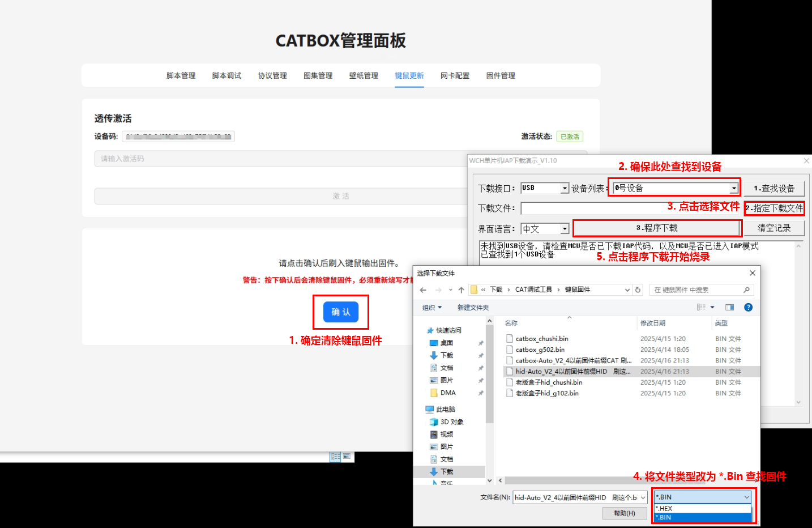Switch to 脚本管理 tab
The width and height of the screenshot is (812, 528).
click(181, 75)
